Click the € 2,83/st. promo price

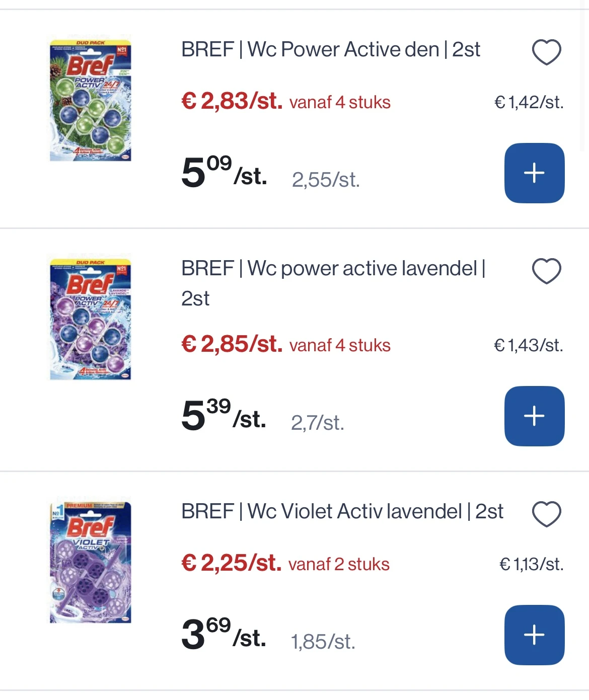pos(232,101)
